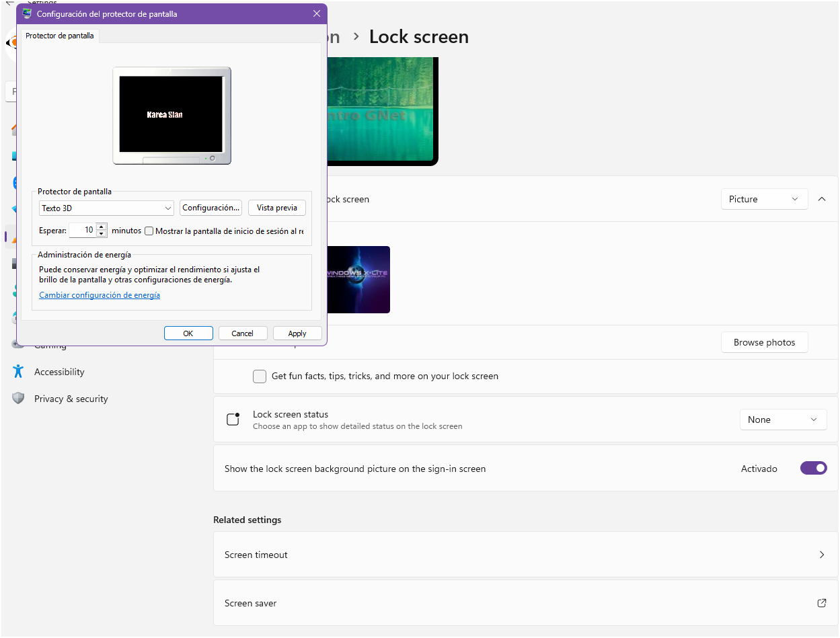This screenshot has width=840, height=638.
Task: Collapse the lock screen personalization section
Action: [x=822, y=199]
